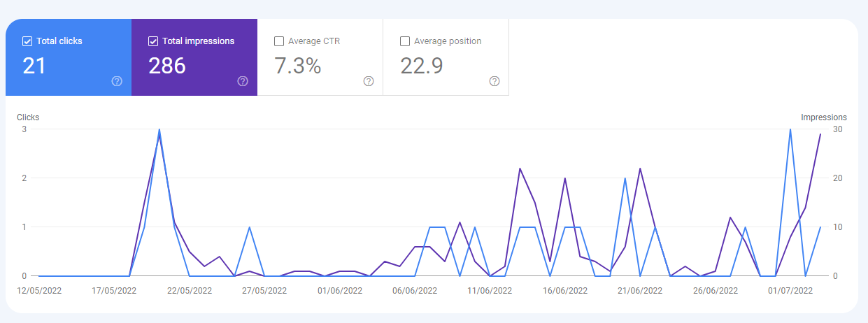The height and width of the screenshot is (323, 868).
Task: Click the blue clicks spike before 27/05/2022
Action: (x=250, y=227)
